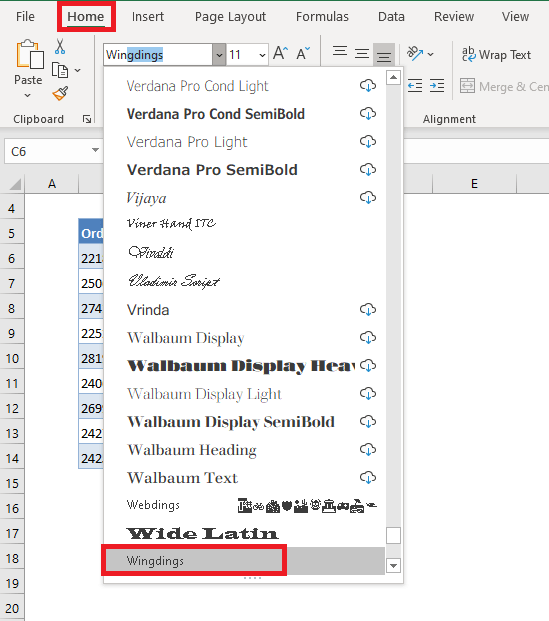Click the Format Painter brush icon

tap(60, 94)
